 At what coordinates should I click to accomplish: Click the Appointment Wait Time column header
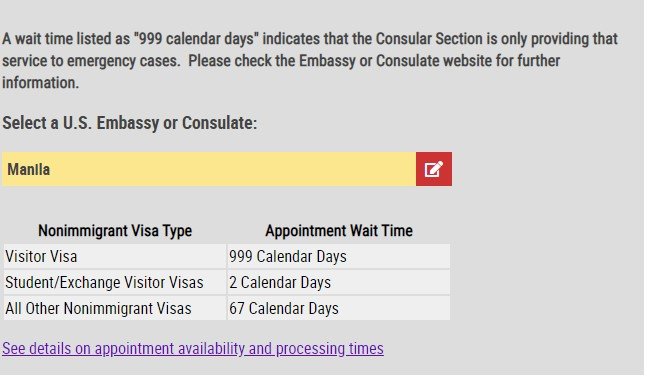point(339,231)
